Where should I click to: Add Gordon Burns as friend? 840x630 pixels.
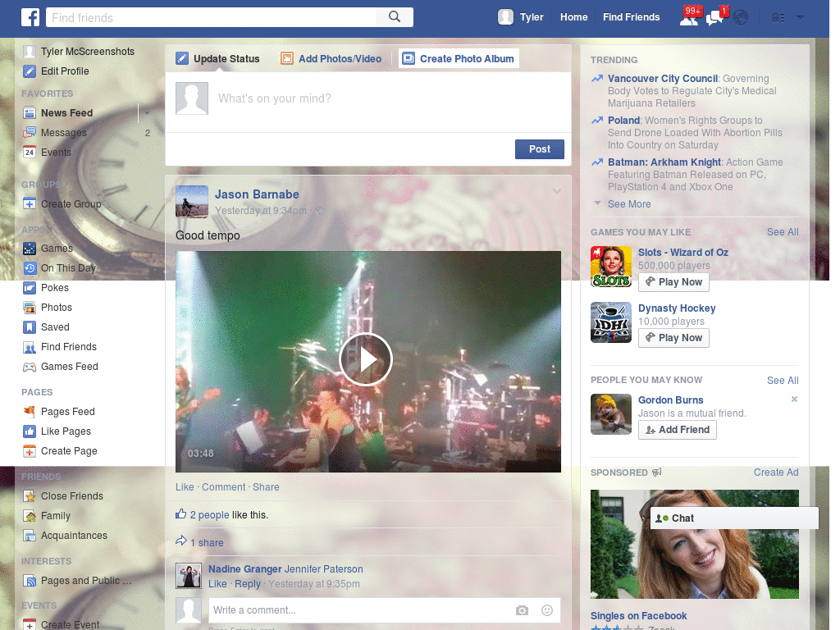678,430
